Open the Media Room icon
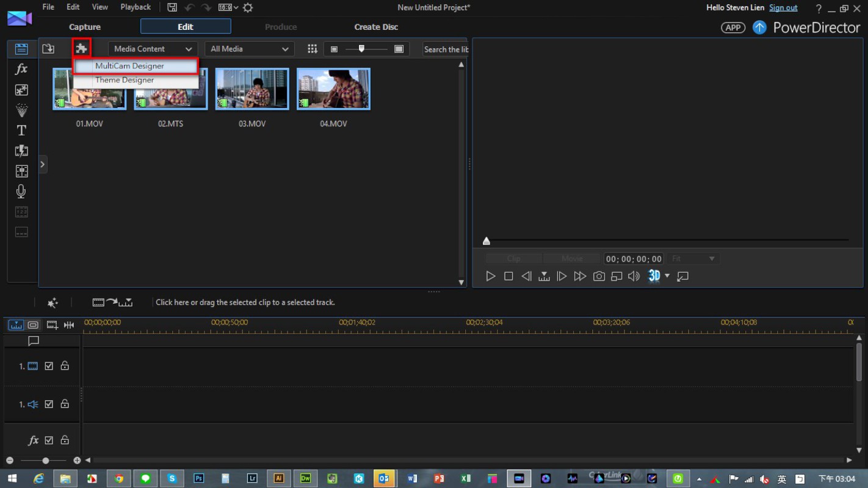Screen dimensions: 868x488 point(21,49)
